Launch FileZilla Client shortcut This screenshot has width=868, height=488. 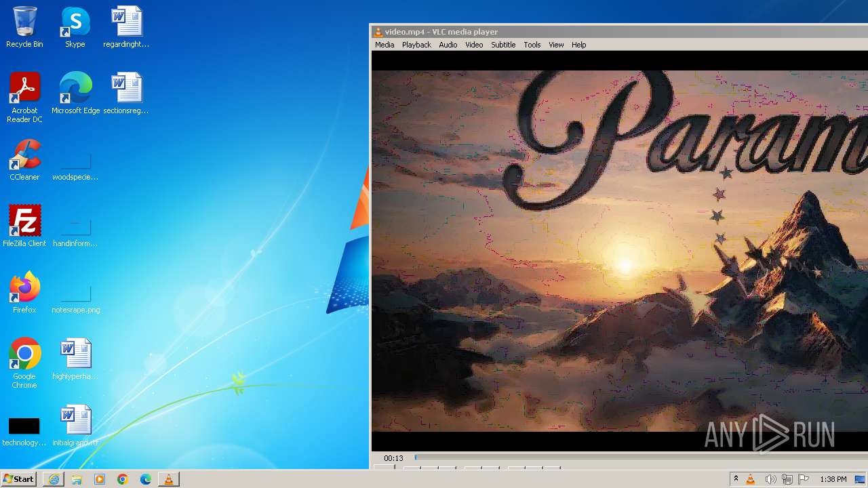tap(24, 226)
